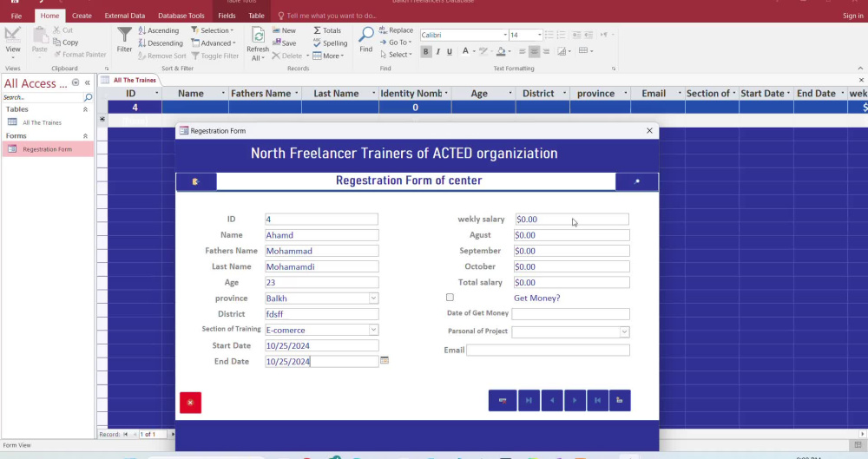Align text right in ribbon

pyautogui.click(x=546, y=51)
